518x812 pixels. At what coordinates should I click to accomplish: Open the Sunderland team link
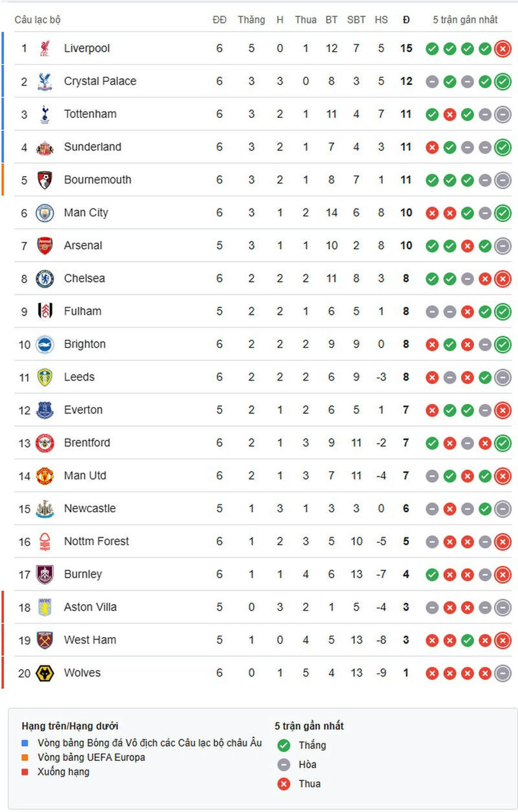[x=92, y=147]
